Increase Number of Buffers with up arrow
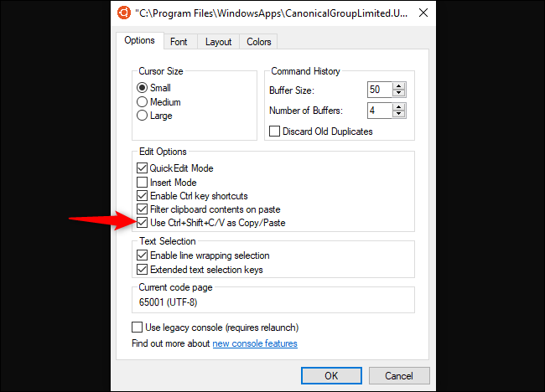The height and width of the screenshot is (392, 545). [398, 107]
